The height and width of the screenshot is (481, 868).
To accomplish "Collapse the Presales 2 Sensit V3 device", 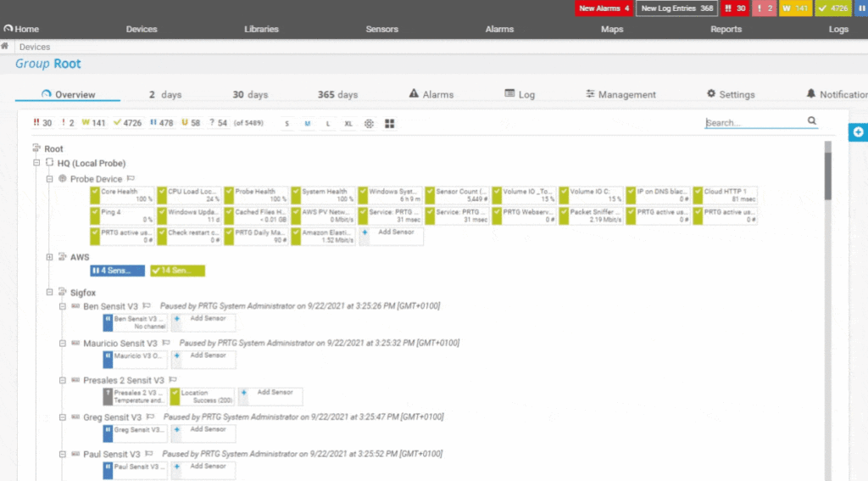I will [63, 380].
